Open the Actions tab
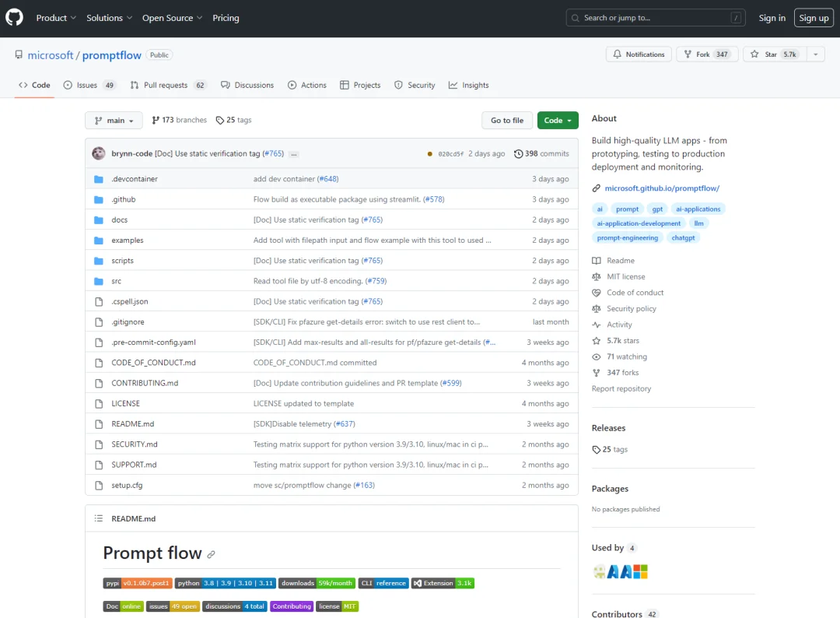 click(307, 85)
